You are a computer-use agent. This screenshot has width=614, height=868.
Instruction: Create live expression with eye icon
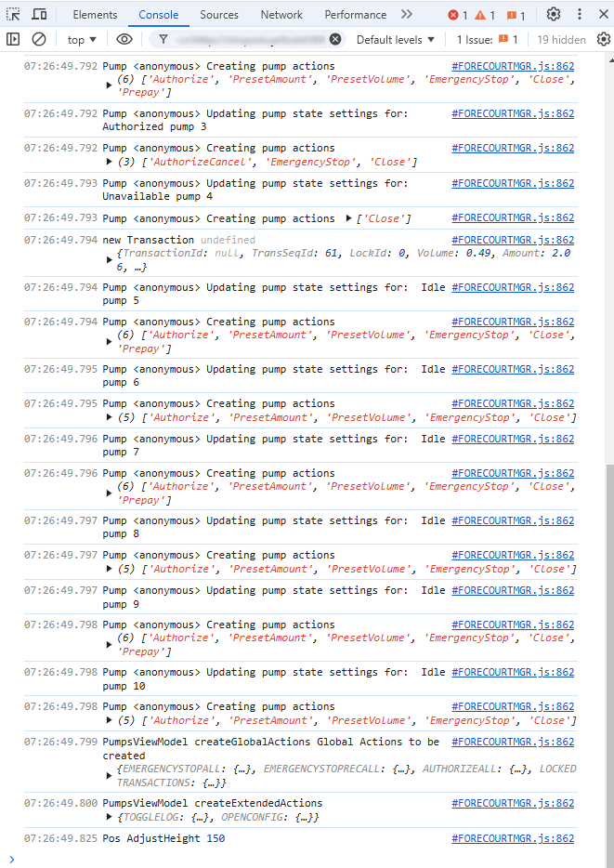tap(124, 39)
